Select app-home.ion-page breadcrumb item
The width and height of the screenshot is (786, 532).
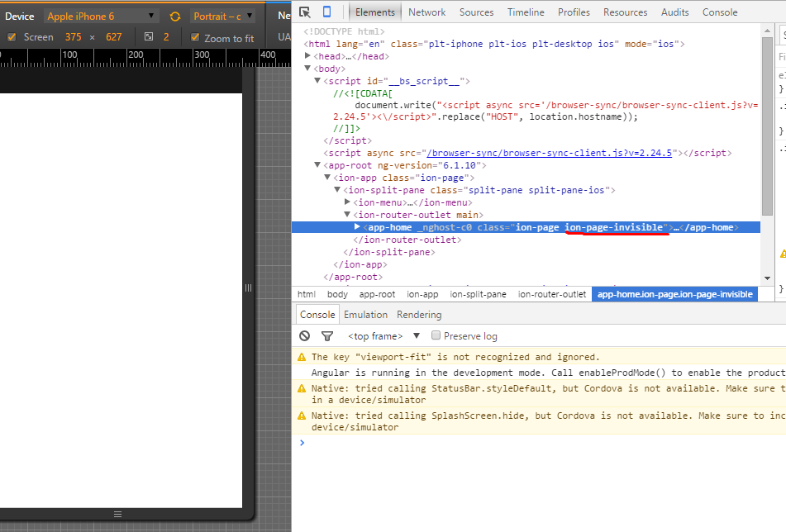tap(674, 294)
